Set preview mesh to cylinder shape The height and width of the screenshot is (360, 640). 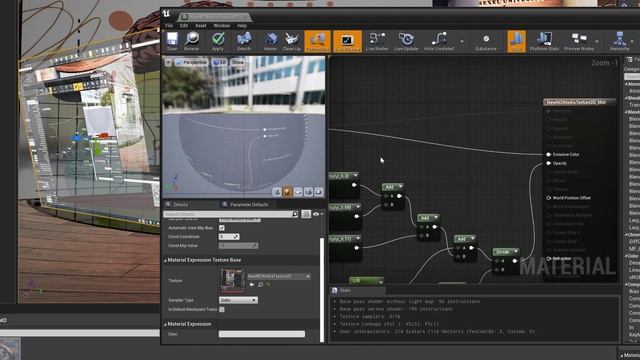click(277, 191)
